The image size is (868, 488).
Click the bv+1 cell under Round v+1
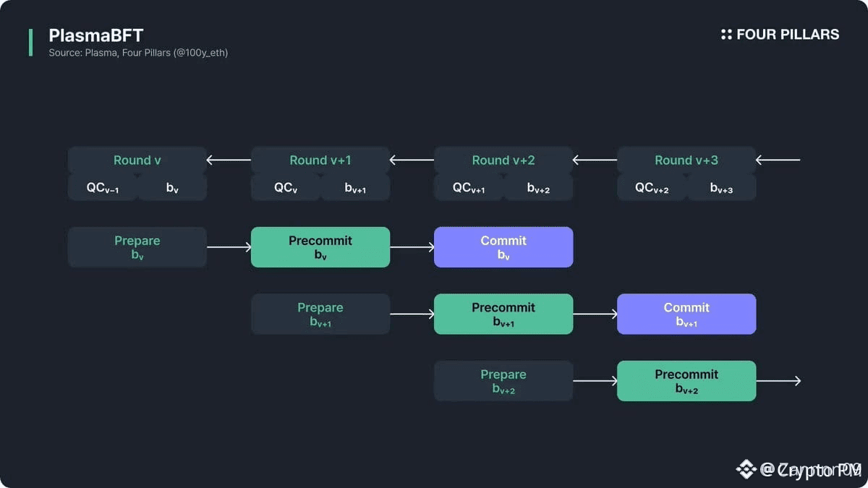coord(355,187)
